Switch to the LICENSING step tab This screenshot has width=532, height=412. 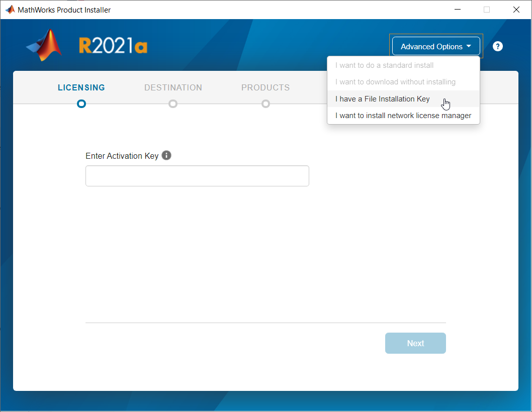tap(81, 87)
